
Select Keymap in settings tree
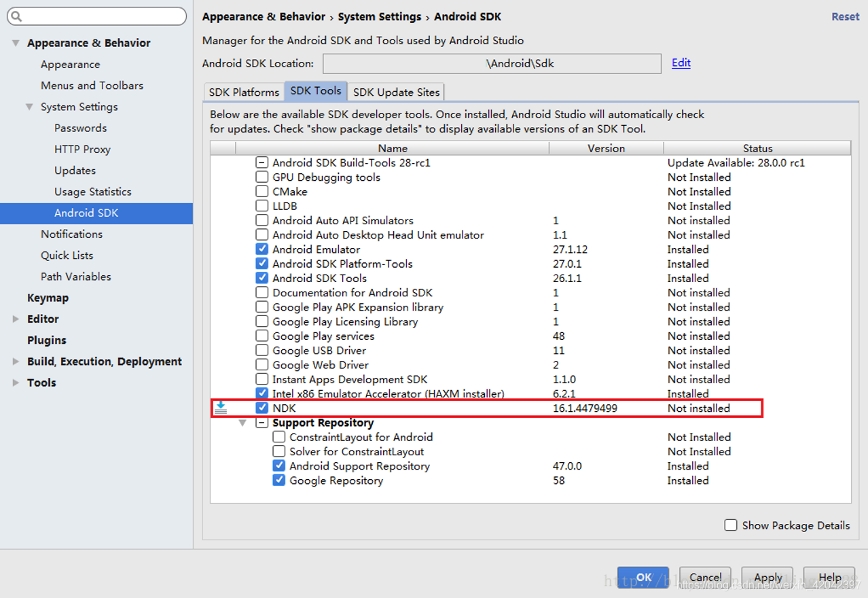pyautogui.click(x=48, y=298)
